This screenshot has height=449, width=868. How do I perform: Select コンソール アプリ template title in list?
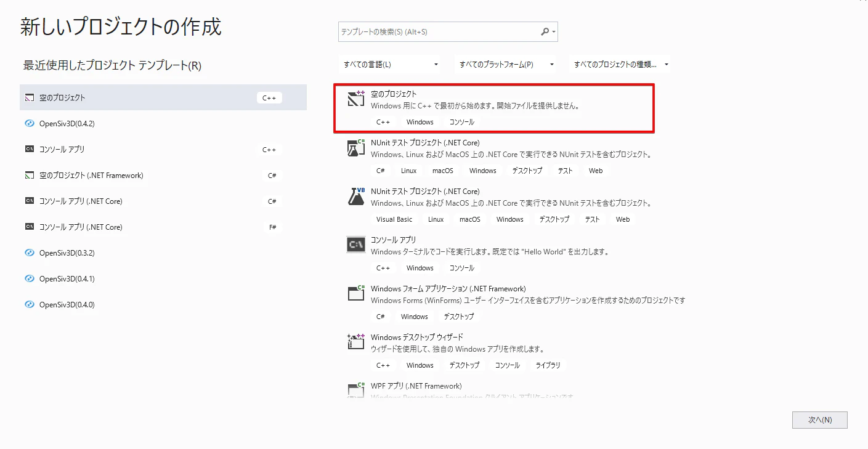click(x=394, y=240)
